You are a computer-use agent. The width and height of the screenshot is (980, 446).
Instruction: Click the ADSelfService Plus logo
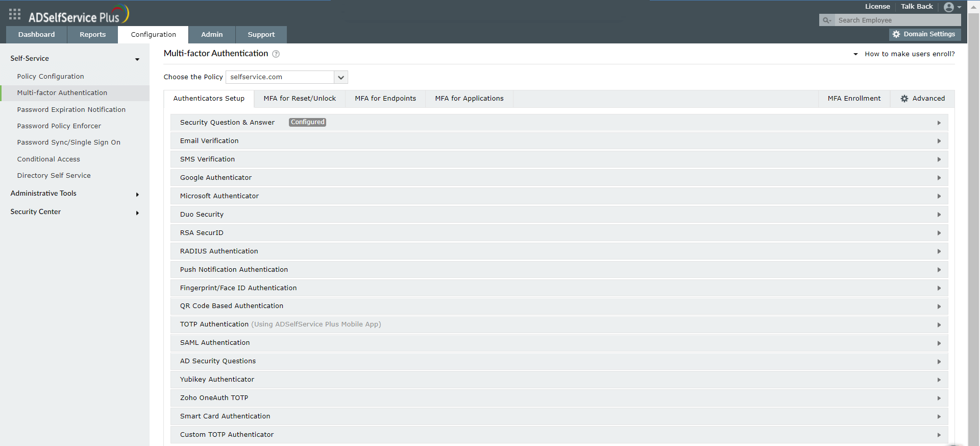[x=79, y=14]
